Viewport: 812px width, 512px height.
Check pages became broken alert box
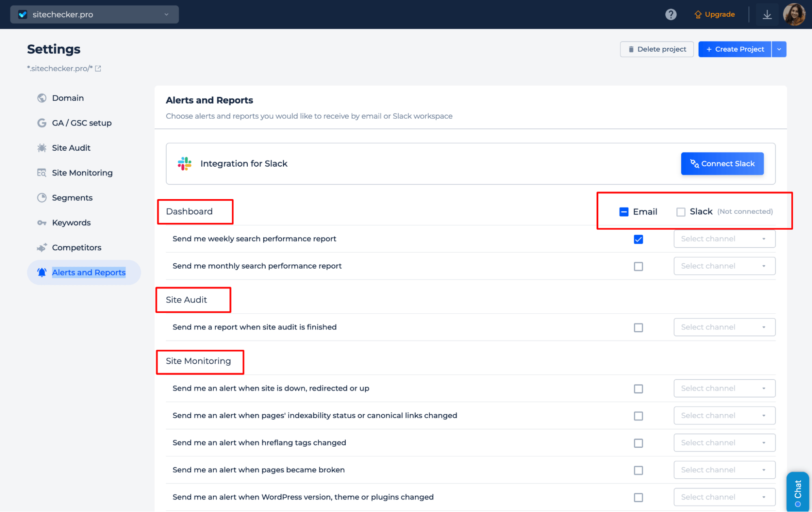(638, 471)
